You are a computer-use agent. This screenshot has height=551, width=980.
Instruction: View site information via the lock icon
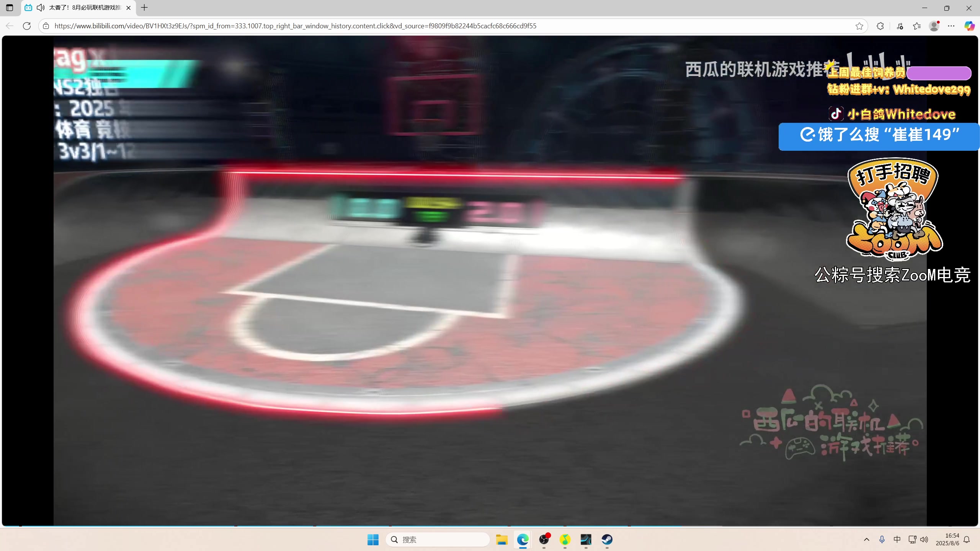(x=46, y=26)
